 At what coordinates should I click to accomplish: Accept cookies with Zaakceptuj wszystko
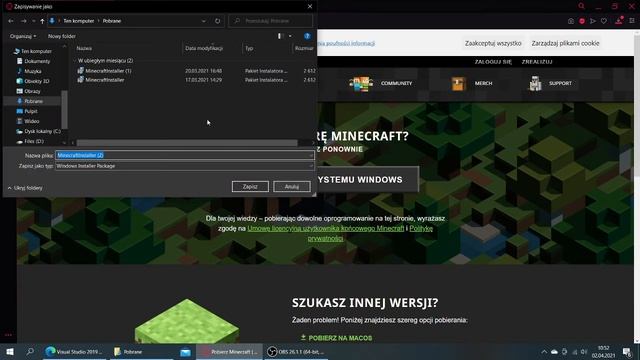click(493, 43)
